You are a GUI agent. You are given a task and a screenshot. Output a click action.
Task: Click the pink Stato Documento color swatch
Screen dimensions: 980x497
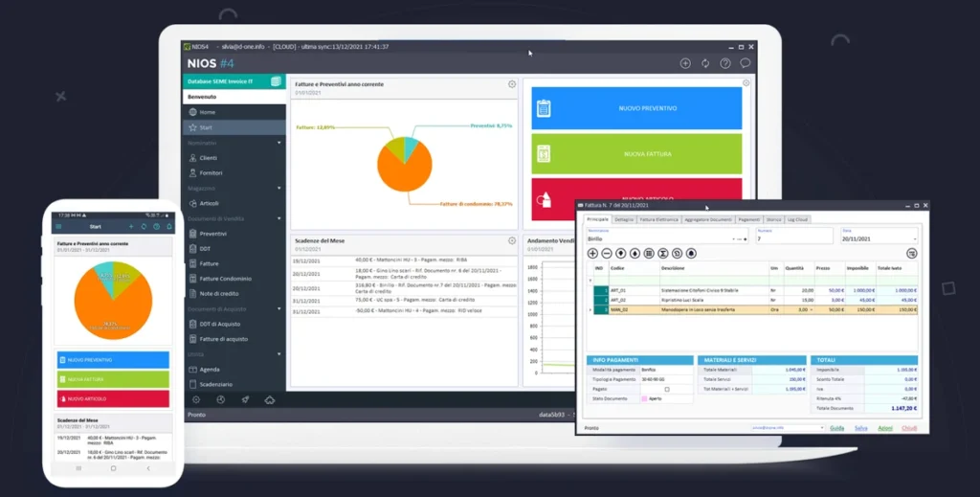click(644, 398)
